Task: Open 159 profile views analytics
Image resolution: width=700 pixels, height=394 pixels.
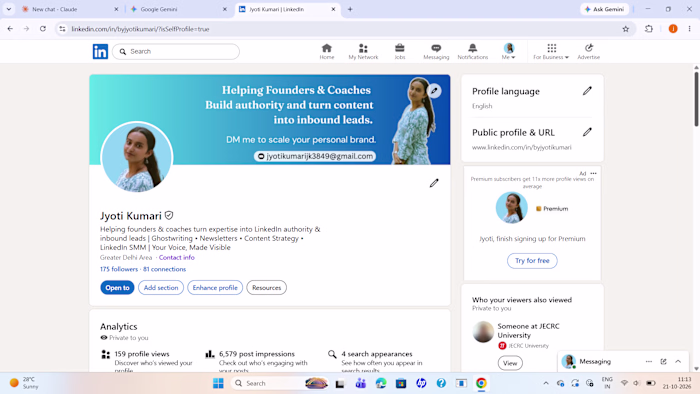Action: point(142,354)
